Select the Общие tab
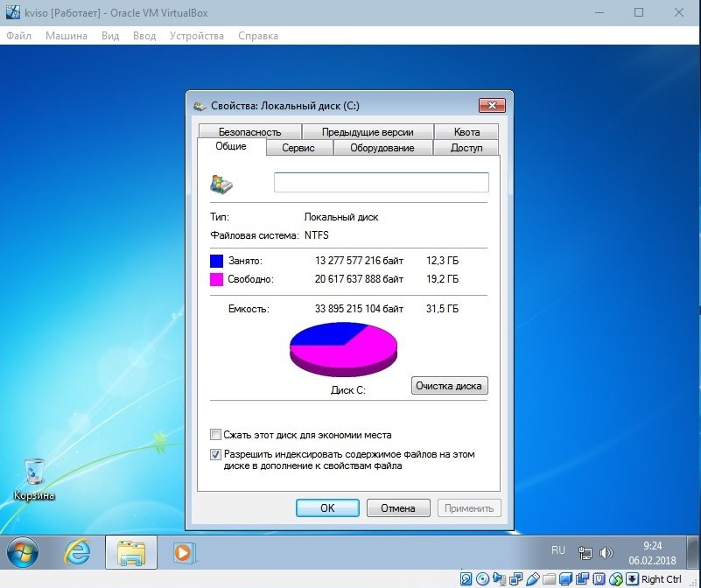 pyautogui.click(x=231, y=146)
